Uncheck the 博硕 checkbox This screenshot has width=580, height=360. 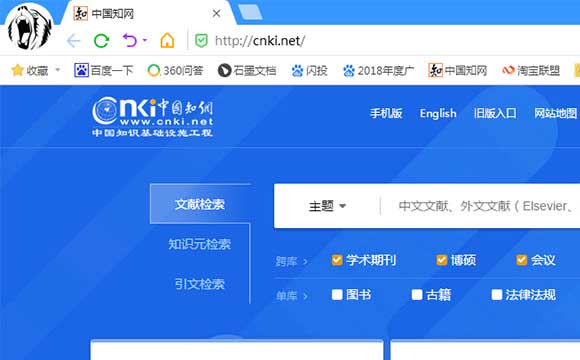click(x=442, y=260)
